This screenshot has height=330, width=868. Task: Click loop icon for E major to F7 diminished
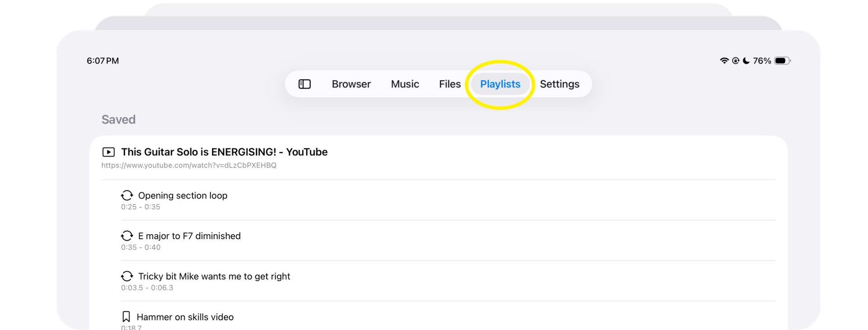point(127,236)
